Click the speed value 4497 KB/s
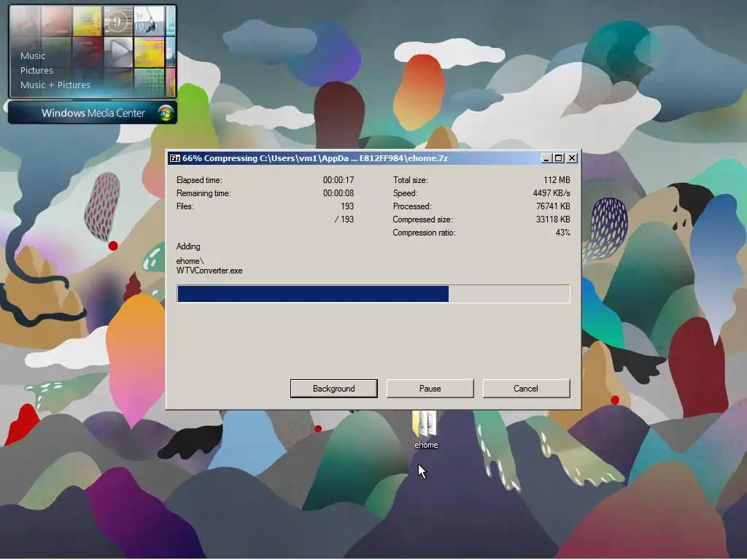747x560 pixels. click(x=551, y=193)
